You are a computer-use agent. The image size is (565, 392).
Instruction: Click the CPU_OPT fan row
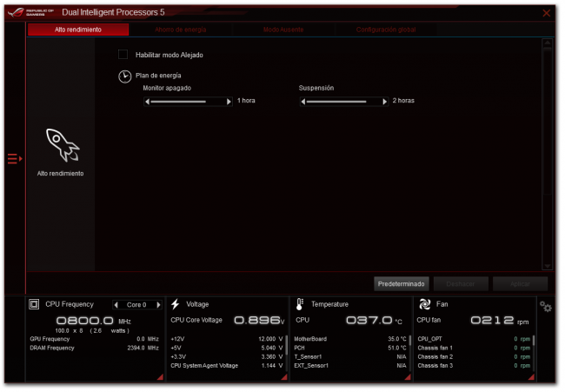[x=474, y=339]
